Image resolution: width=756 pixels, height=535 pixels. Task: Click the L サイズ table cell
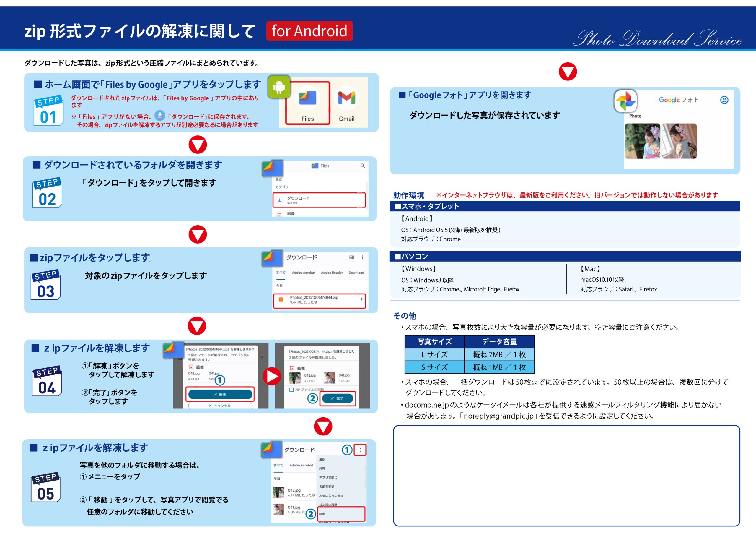[x=435, y=355]
